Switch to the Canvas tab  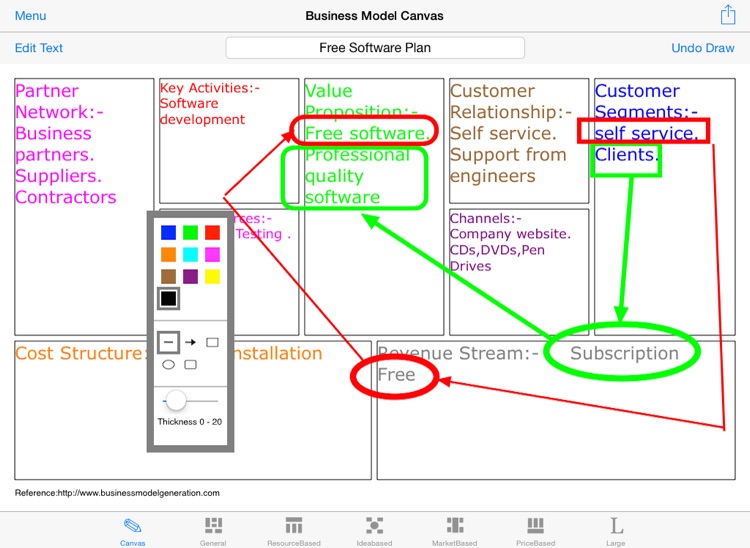132,532
